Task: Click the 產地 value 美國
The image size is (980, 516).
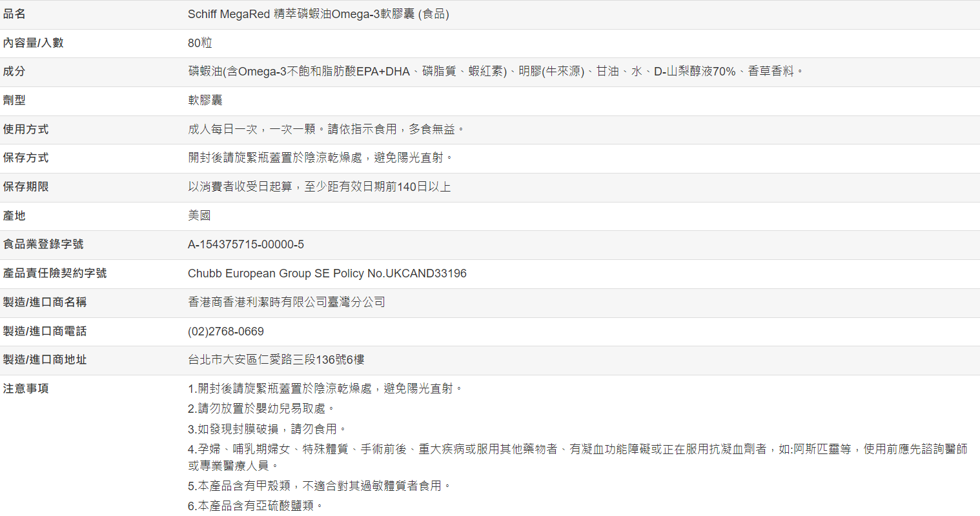Action: tap(199, 216)
